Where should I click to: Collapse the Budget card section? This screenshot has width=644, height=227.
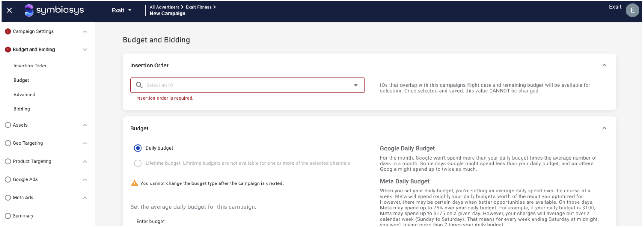pyautogui.click(x=604, y=128)
